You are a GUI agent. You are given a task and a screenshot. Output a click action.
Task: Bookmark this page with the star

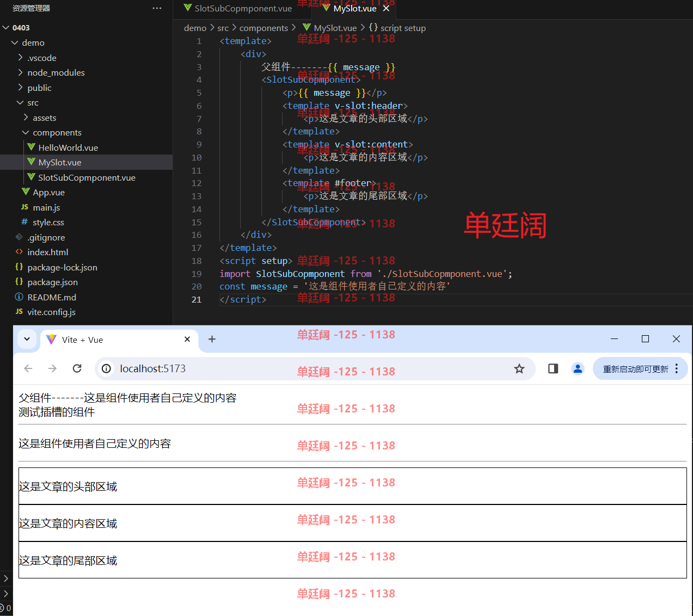click(519, 368)
